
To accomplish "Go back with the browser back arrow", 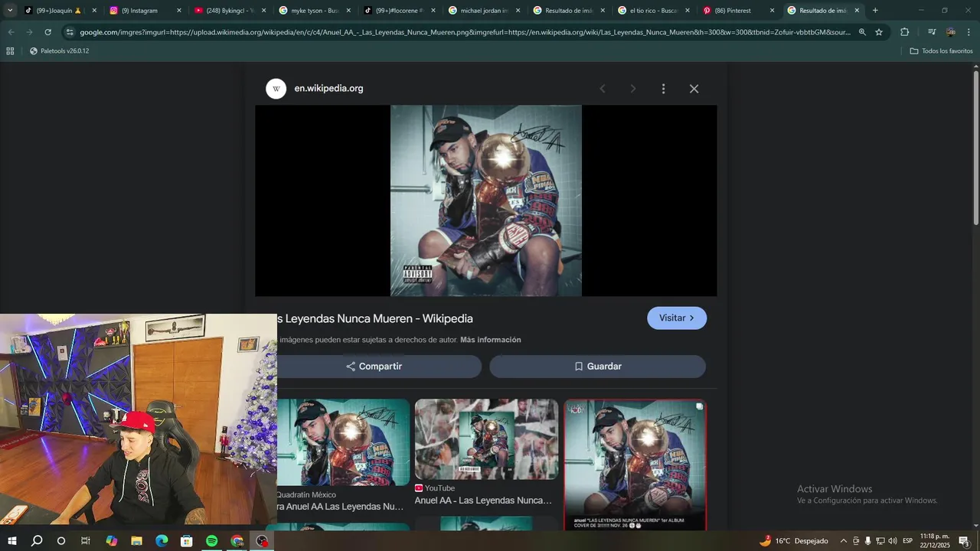I will coord(11,32).
